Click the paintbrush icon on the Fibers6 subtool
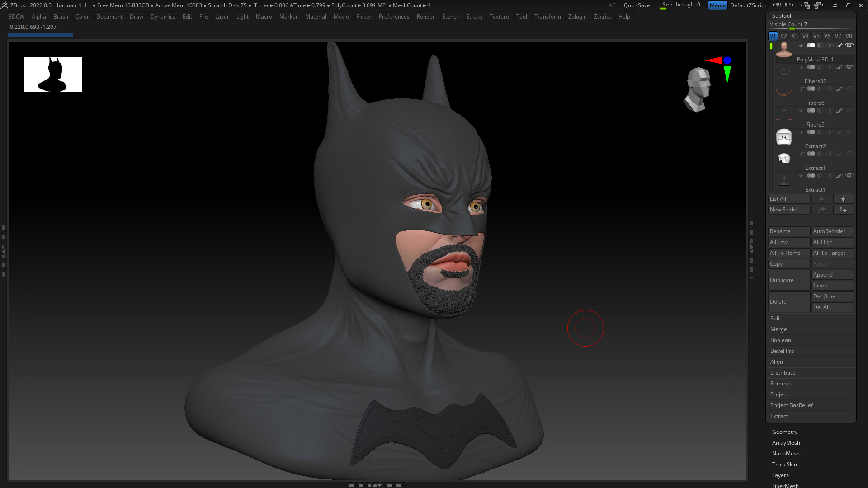This screenshot has width=868, height=488. tap(839, 89)
